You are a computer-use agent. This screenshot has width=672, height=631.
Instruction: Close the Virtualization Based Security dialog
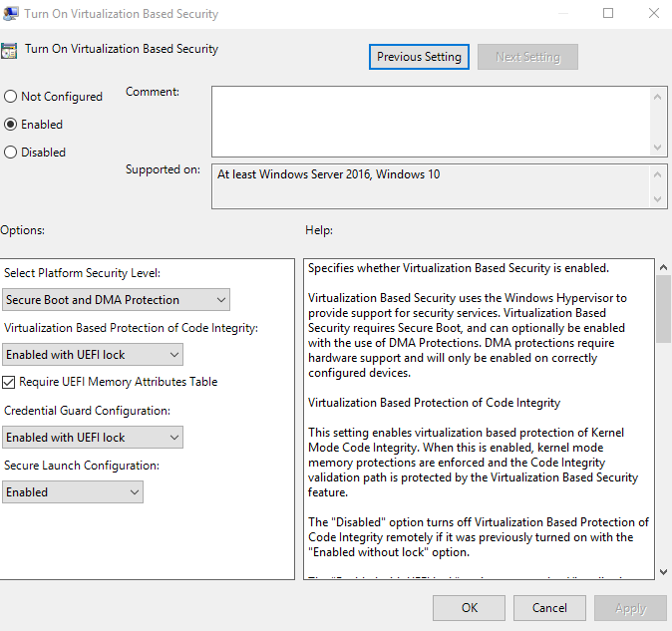[653, 14]
